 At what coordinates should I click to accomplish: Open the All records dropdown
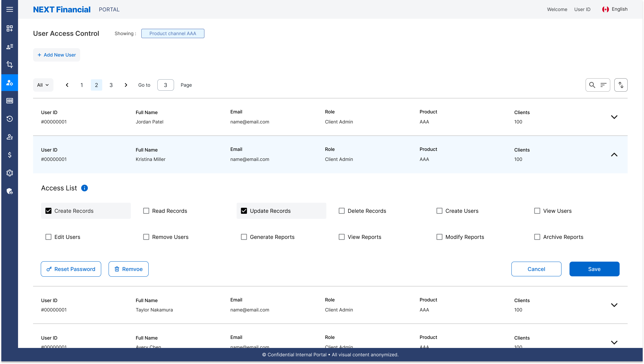point(43,85)
